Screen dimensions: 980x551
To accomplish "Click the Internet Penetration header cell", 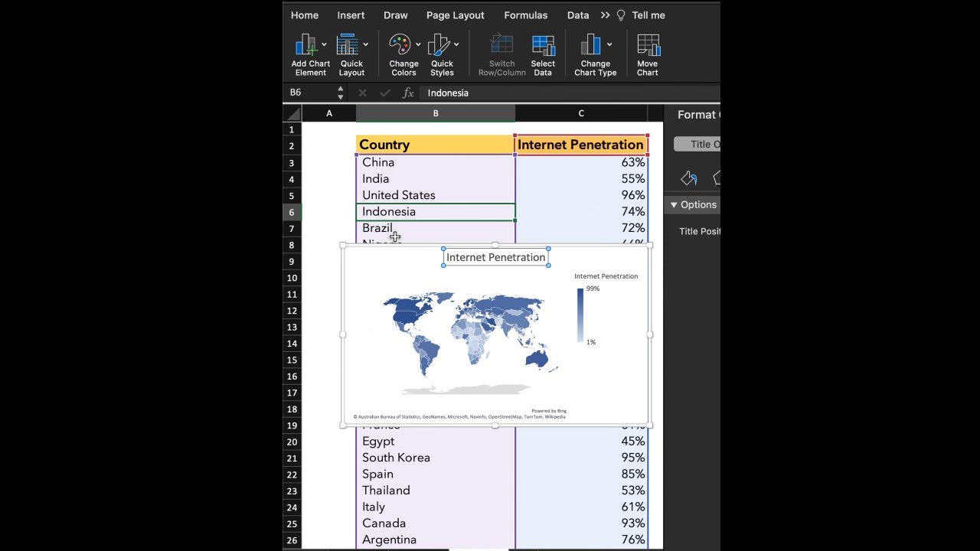I will (x=581, y=145).
